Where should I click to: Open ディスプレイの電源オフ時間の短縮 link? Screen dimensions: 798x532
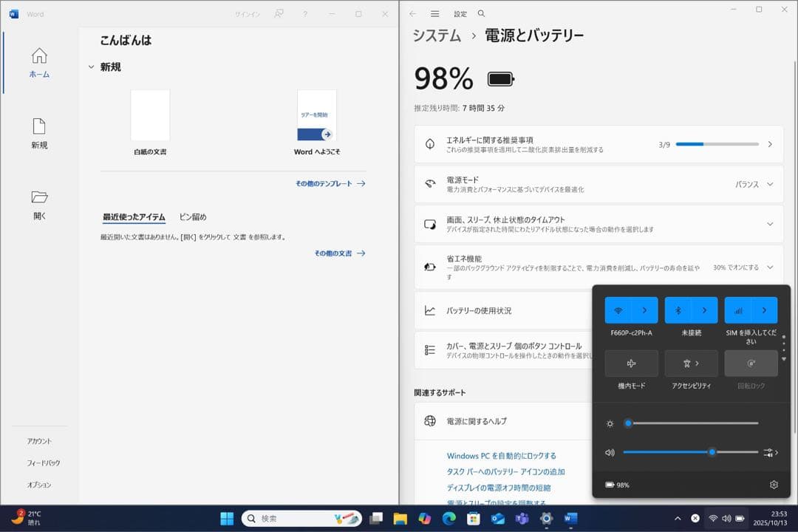pyautogui.click(x=498, y=487)
